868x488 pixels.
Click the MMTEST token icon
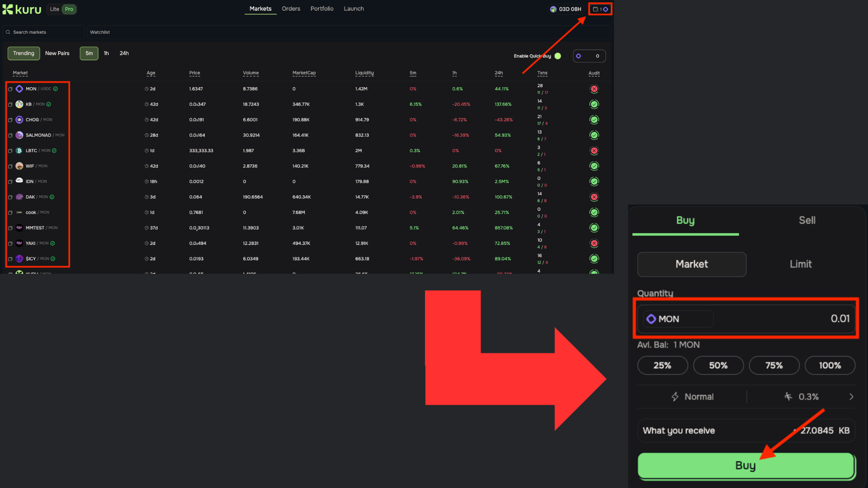19,228
